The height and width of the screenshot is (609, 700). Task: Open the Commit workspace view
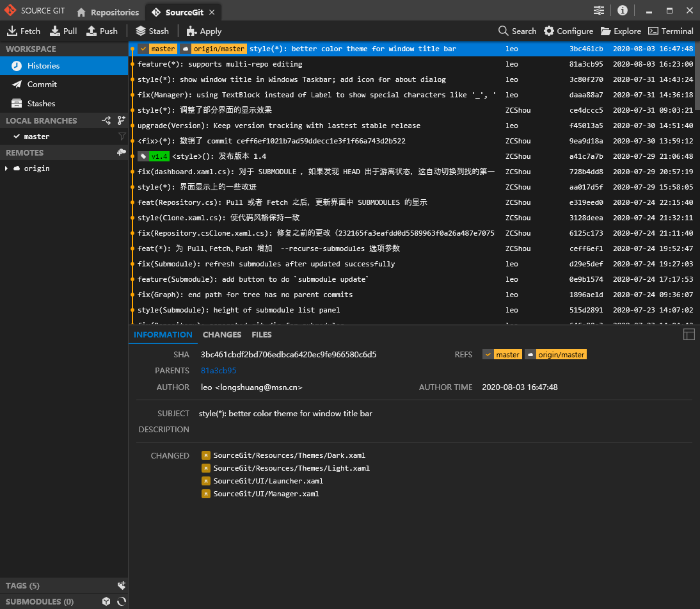click(64, 85)
